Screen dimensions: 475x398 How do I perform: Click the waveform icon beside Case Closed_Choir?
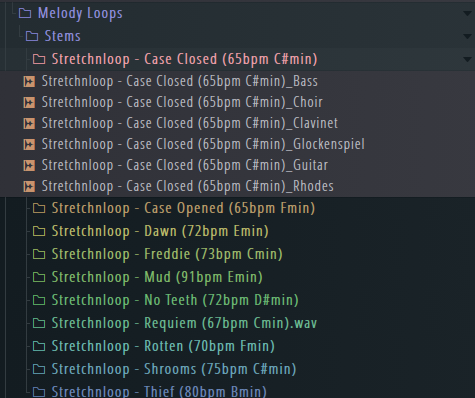(x=29, y=103)
